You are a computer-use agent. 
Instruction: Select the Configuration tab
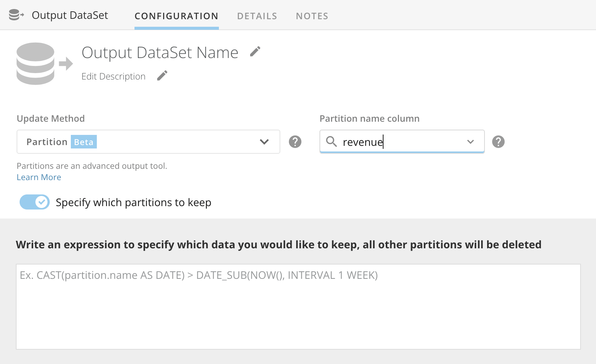tap(176, 16)
